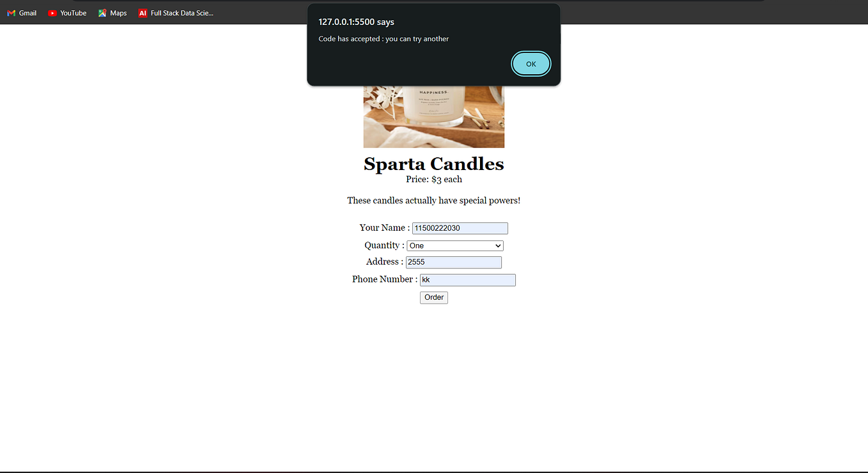
Task: Open YouTube from the bookmarks bar
Action: tap(66, 12)
